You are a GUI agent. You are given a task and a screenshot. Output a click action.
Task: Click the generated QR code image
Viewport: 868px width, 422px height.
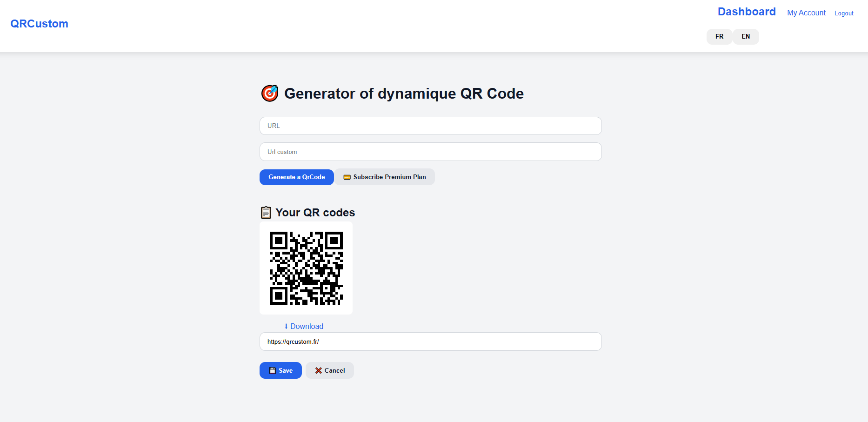tap(306, 268)
